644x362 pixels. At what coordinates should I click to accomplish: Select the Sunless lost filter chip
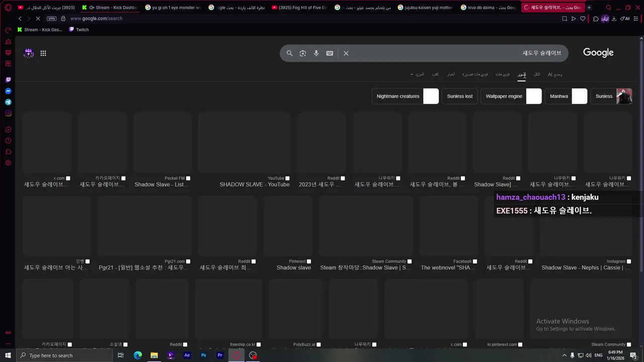460,96
